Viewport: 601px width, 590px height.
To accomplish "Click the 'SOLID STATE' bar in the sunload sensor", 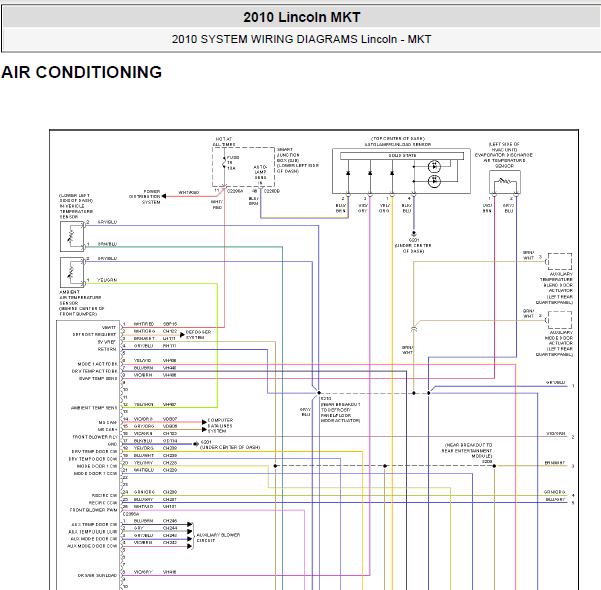I will click(x=402, y=156).
